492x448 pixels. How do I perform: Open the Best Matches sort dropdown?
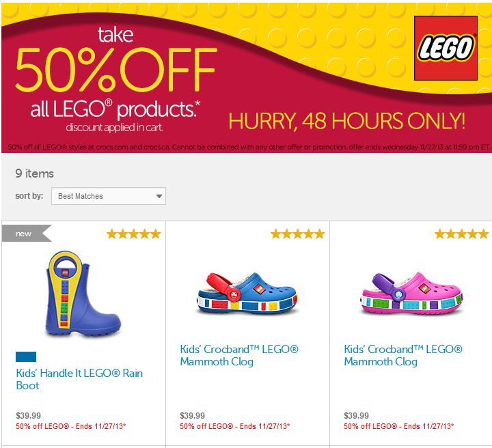coord(109,197)
